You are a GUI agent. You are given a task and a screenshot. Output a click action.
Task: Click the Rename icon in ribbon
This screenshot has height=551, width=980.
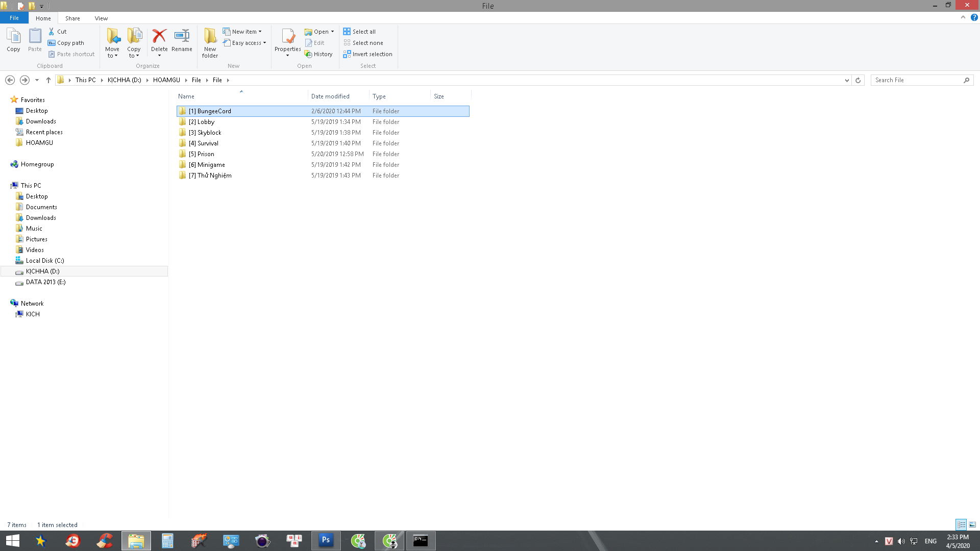(182, 37)
